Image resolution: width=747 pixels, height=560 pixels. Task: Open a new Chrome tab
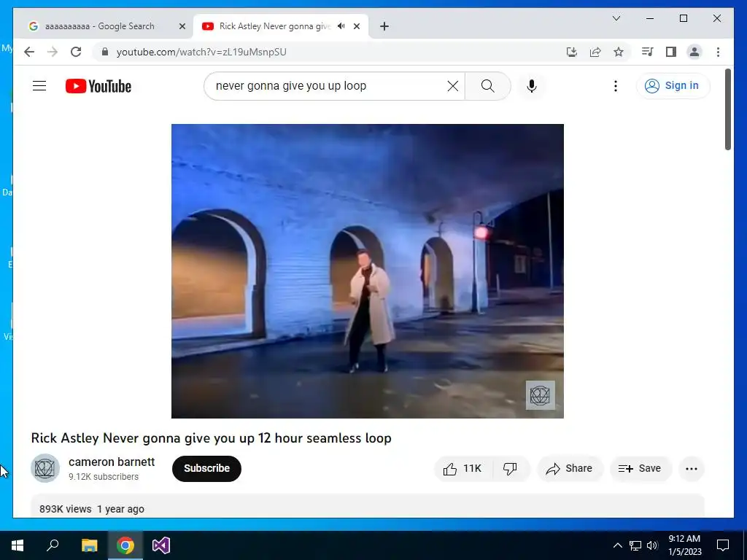(384, 26)
